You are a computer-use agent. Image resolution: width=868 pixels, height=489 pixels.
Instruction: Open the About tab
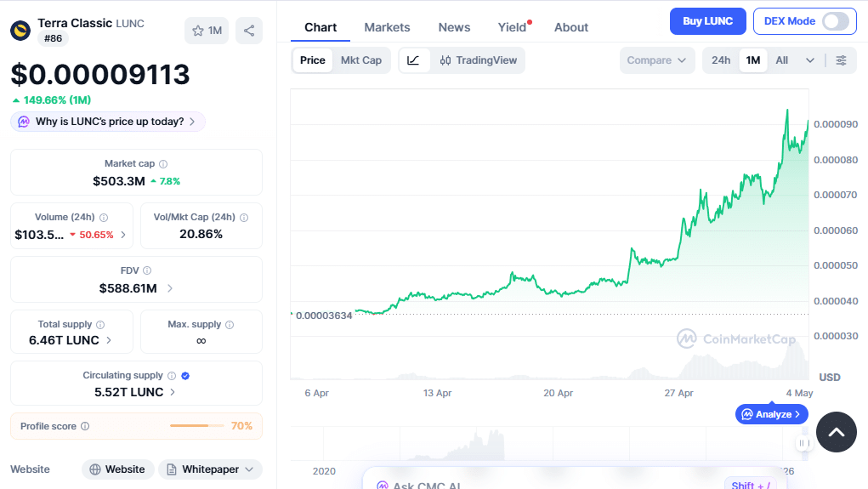pyautogui.click(x=571, y=28)
